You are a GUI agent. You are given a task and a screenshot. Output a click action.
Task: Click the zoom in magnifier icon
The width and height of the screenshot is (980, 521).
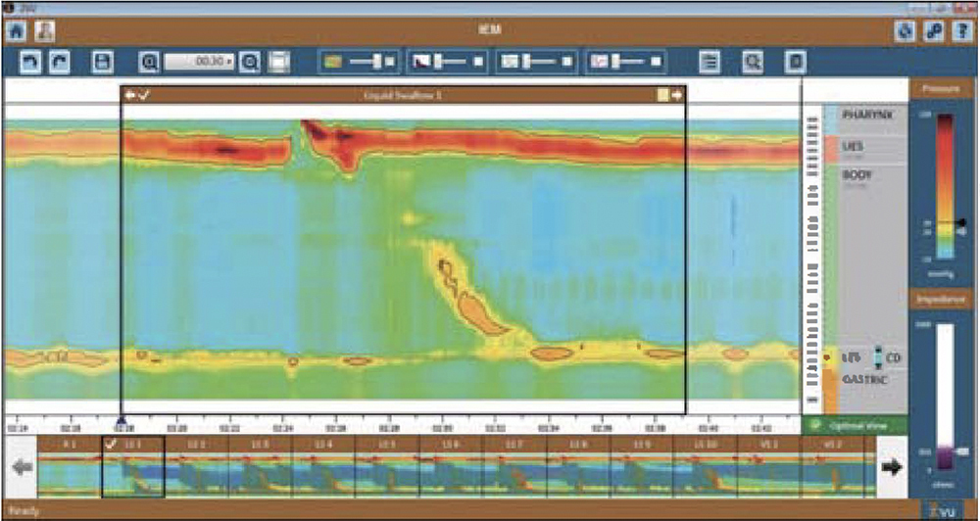point(150,63)
